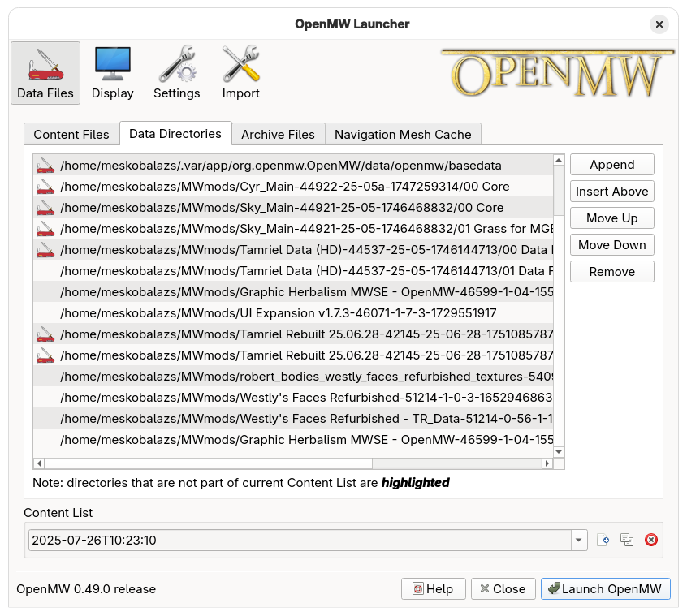Open the Import tools section
Image resolution: width=687 pixels, height=616 pixels.
(x=240, y=73)
